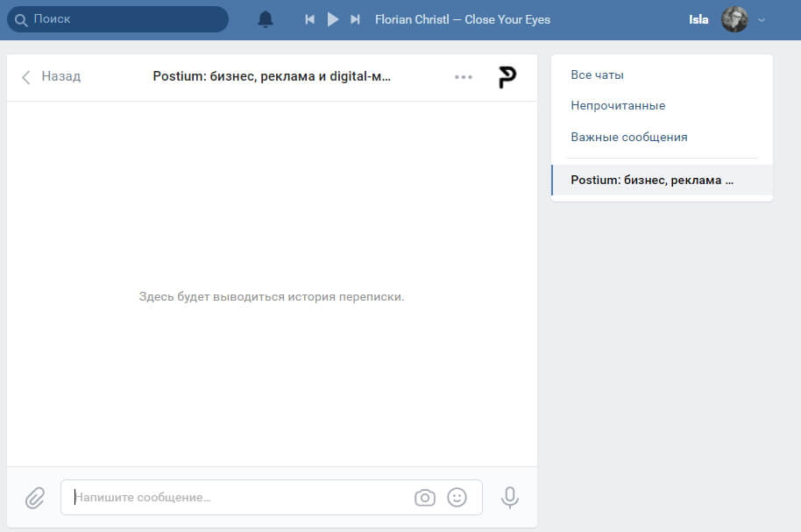This screenshot has width=801, height=532.
Task: Skip to next track in player
Action: [x=355, y=19]
